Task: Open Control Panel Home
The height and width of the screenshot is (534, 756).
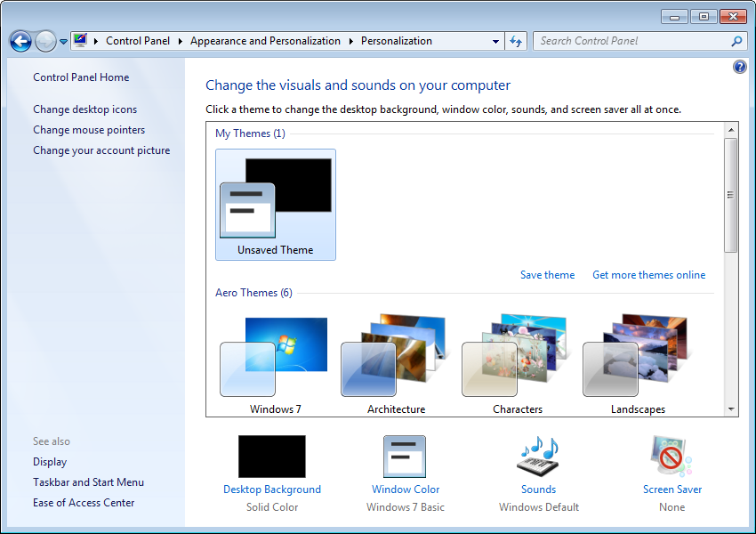Action: pyautogui.click(x=81, y=77)
